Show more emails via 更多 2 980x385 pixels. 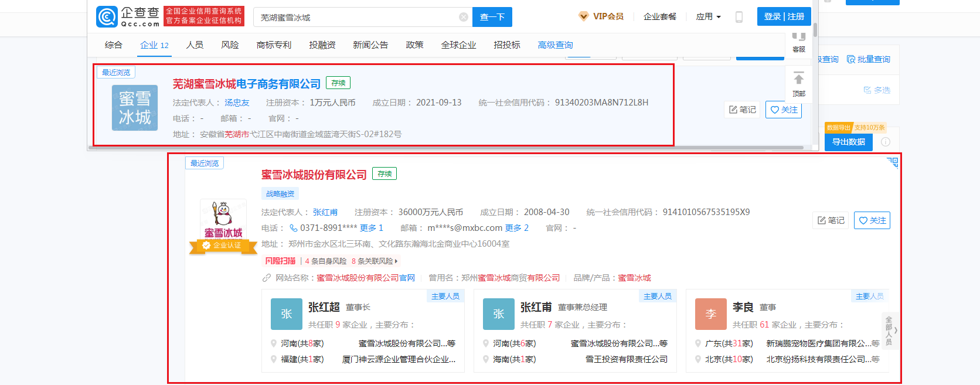[517, 228]
